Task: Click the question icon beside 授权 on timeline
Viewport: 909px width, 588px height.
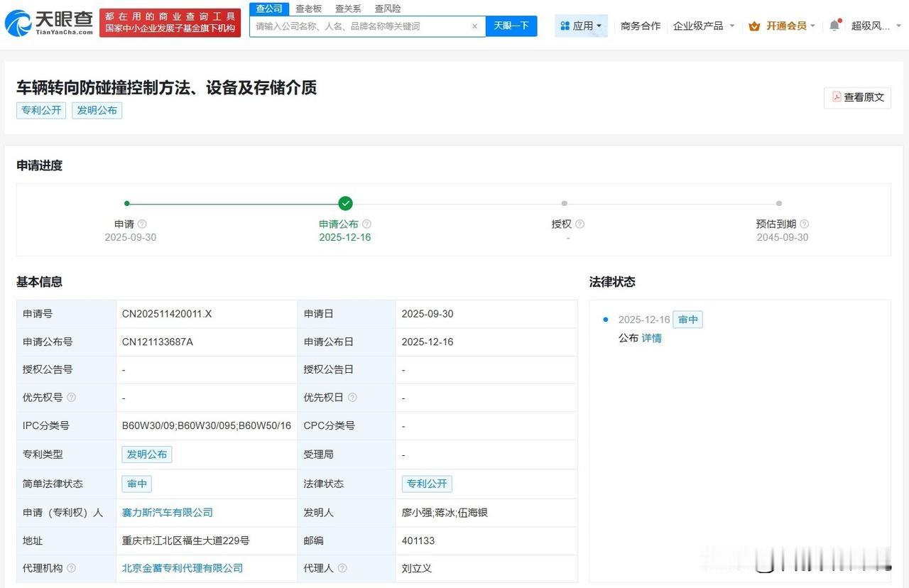Action: click(578, 223)
